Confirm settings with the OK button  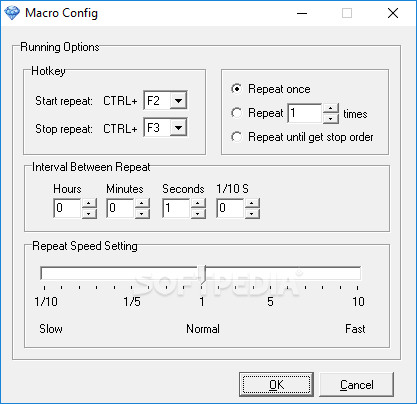pyautogui.click(x=276, y=385)
